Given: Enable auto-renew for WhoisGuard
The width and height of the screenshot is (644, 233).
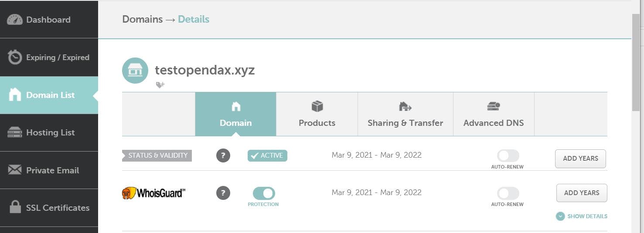Looking at the screenshot, I should [x=508, y=193].
